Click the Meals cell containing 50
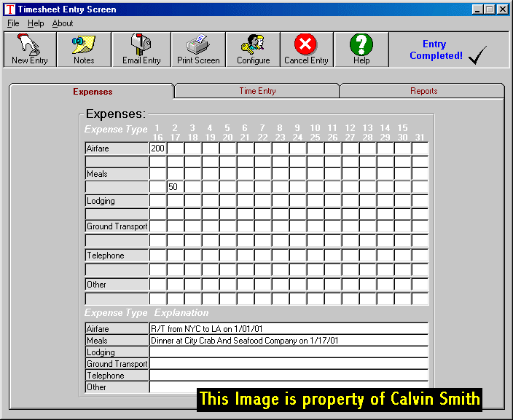The image size is (513, 420). pyautogui.click(x=175, y=187)
